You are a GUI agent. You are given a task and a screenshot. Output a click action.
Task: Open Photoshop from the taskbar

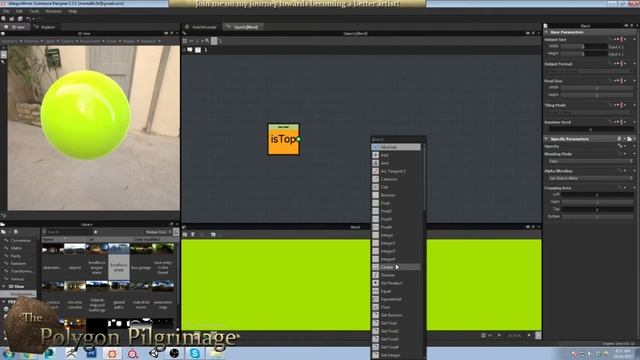click(x=91, y=353)
